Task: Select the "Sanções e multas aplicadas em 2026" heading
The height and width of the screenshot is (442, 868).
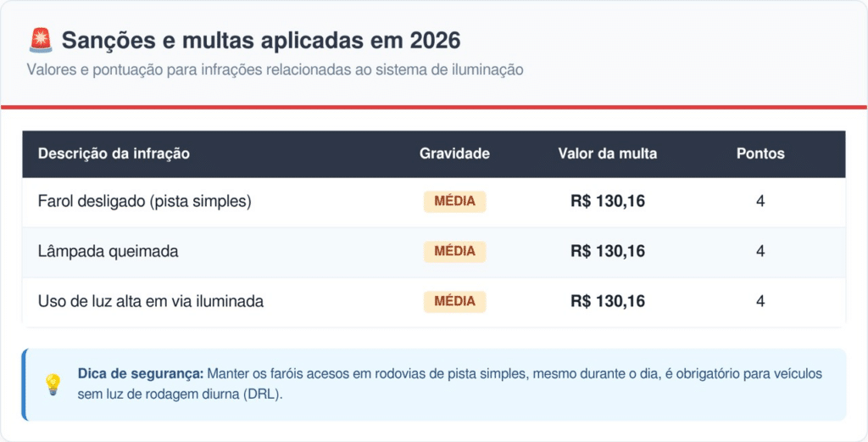Action: [261, 40]
